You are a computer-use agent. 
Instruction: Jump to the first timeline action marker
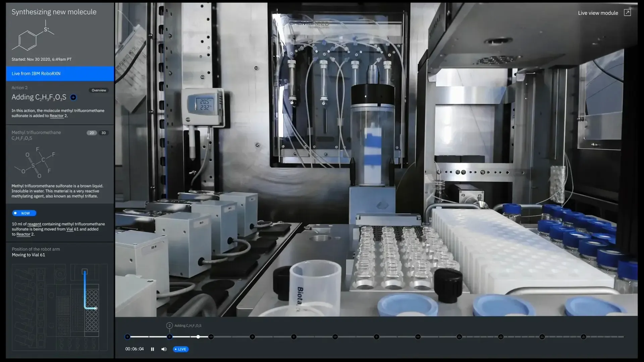click(x=127, y=337)
